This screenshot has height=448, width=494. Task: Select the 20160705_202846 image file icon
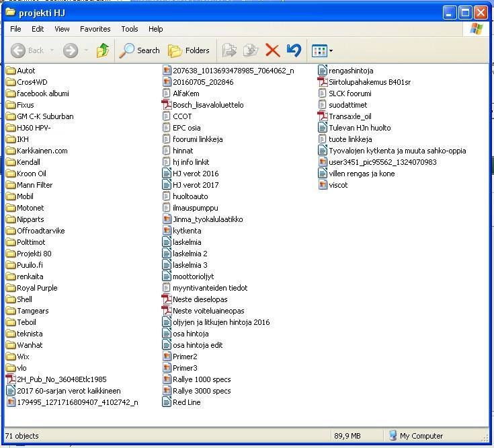167,82
